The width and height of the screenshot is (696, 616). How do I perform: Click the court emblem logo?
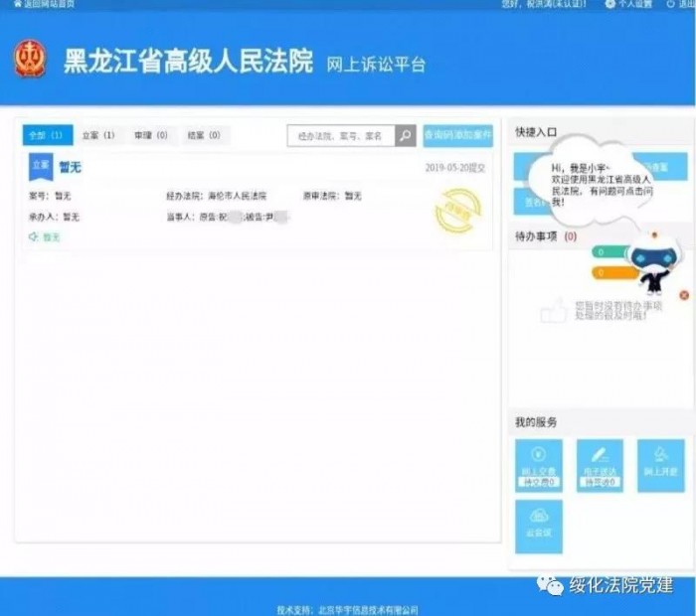coord(30,59)
